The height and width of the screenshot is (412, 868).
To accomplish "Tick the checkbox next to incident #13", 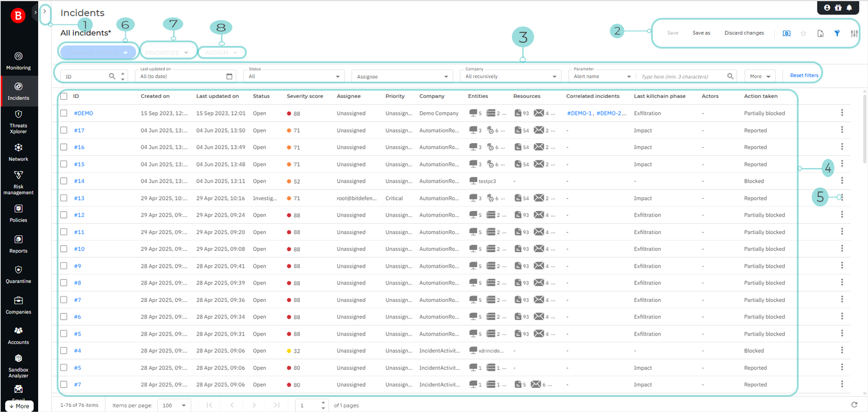I will [65, 198].
